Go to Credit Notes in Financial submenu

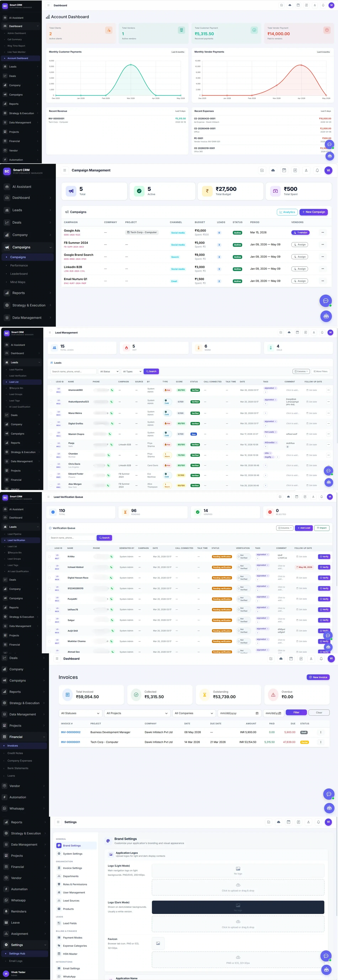[15, 753]
